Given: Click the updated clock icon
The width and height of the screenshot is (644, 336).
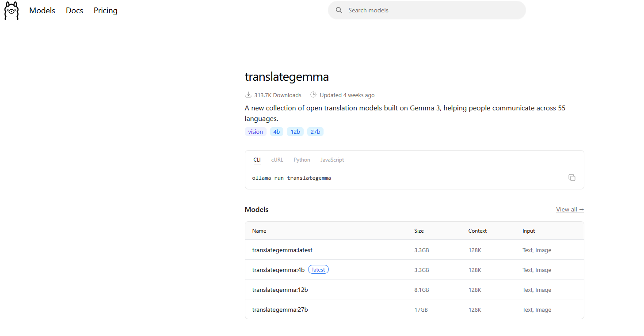Looking at the screenshot, I should pyautogui.click(x=313, y=95).
